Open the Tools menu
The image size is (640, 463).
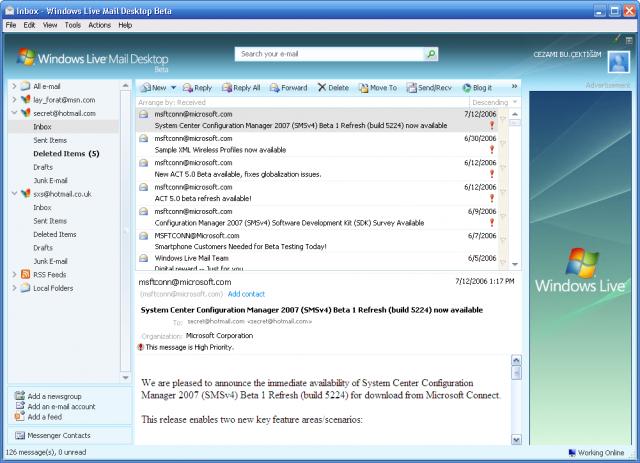pos(73,25)
